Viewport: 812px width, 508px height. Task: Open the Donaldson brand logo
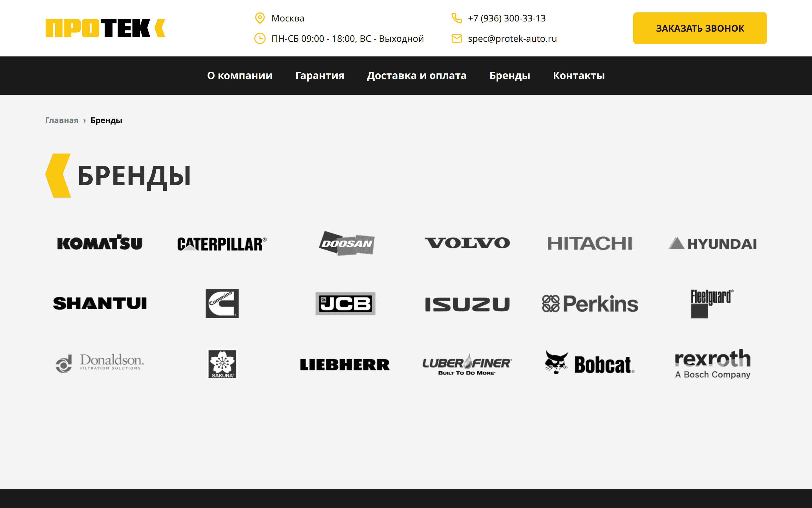point(100,363)
